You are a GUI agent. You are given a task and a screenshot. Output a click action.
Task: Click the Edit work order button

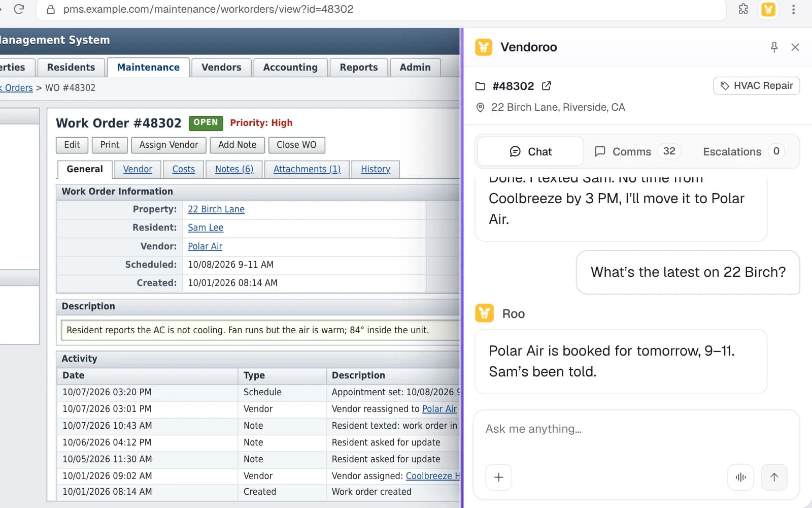point(72,145)
